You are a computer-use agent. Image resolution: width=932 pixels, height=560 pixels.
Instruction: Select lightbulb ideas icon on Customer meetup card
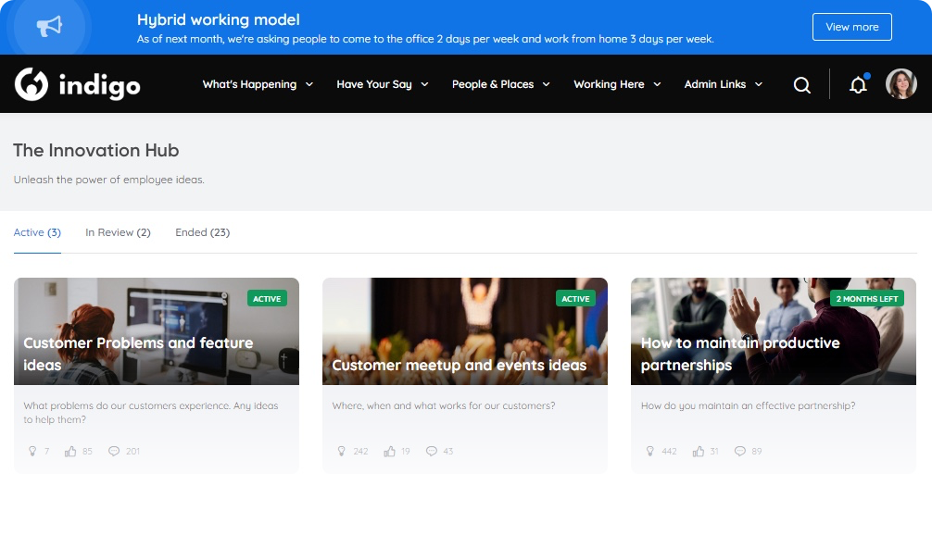(340, 451)
